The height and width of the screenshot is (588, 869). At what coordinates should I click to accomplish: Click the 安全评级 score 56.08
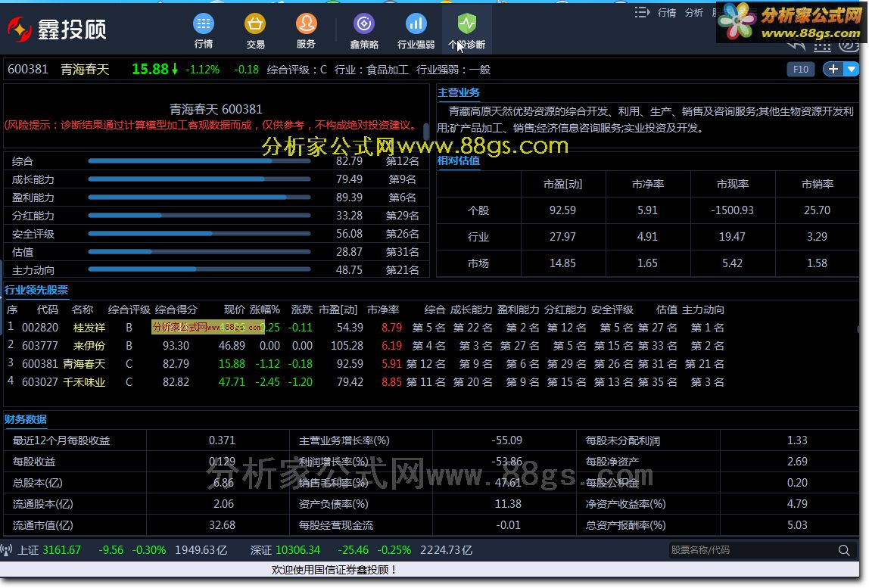click(349, 234)
